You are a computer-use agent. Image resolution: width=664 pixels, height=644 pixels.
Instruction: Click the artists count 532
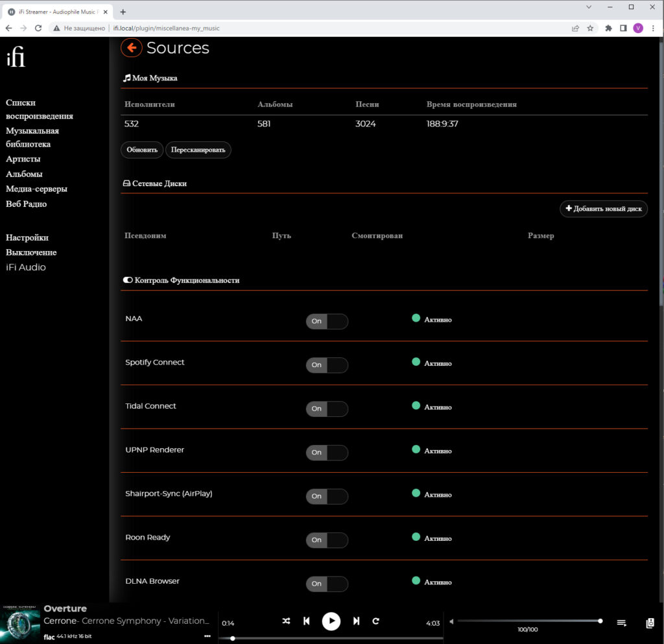click(x=131, y=124)
